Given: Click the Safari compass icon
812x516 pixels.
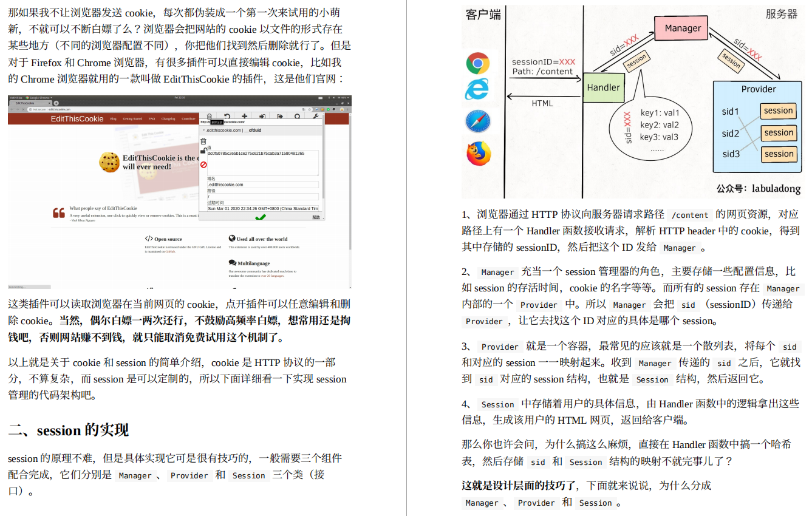Looking at the screenshot, I should [x=478, y=121].
